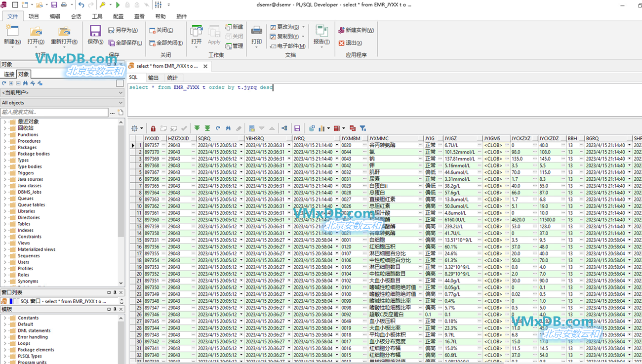Click the key (logon) icon in quick access toolbar
The image size is (642, 364).
pos(102,5)
